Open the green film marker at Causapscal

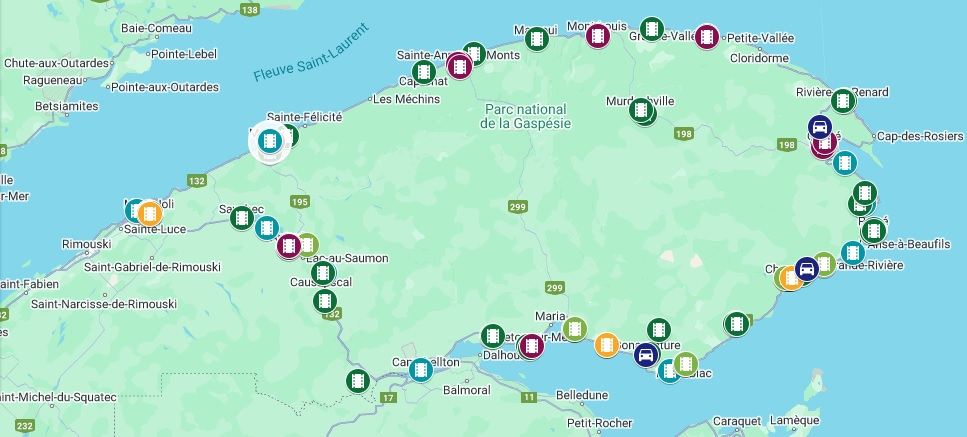coord(323,273)
